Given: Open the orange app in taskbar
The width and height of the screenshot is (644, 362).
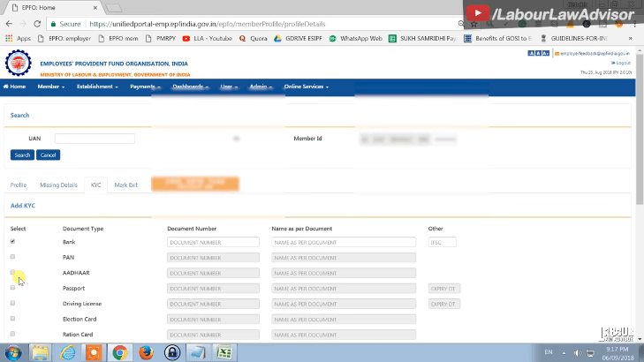Looking at the screenshot, I should point(94,352).
